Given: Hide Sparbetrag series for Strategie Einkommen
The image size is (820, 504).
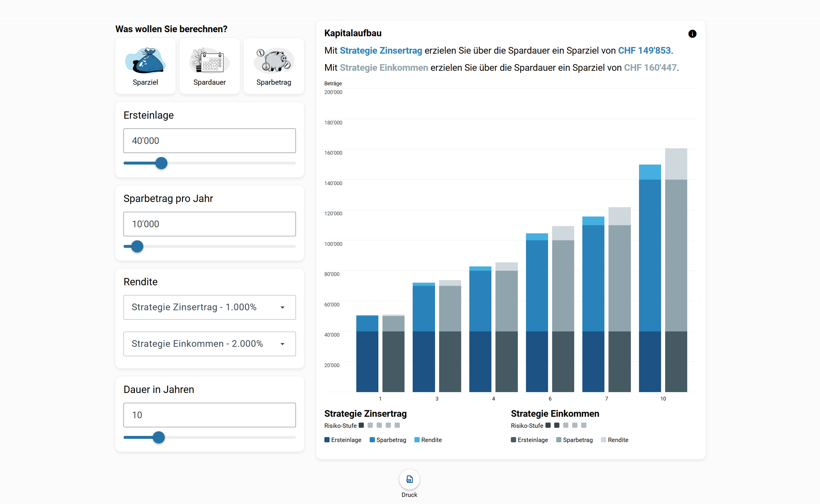Looking at the screenshot, I should click(574, 440).
